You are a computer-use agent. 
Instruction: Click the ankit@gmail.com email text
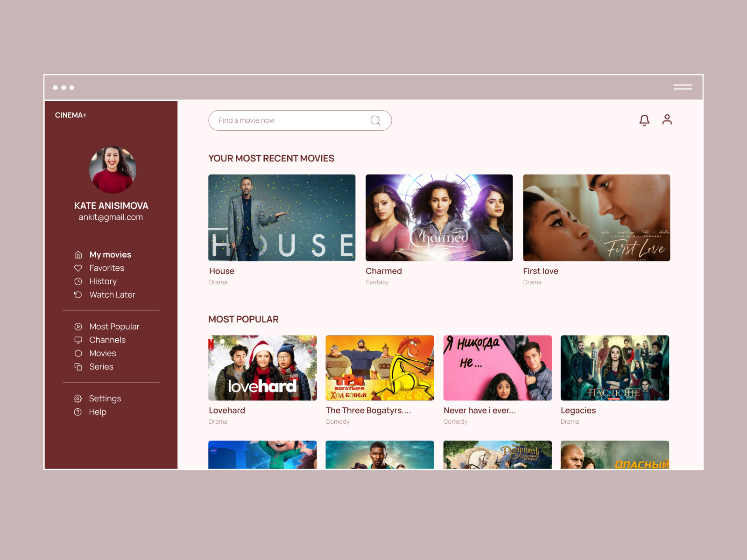click(111, 217)
